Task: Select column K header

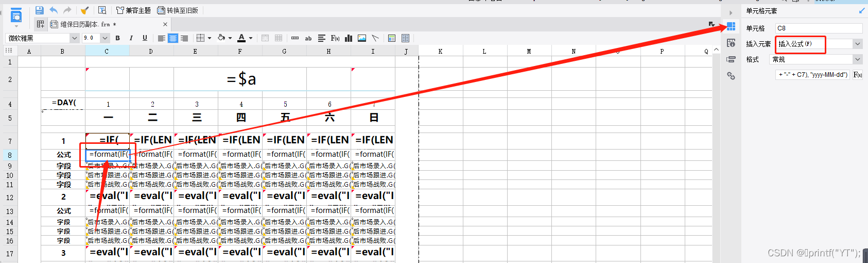Action: point(441,51)
